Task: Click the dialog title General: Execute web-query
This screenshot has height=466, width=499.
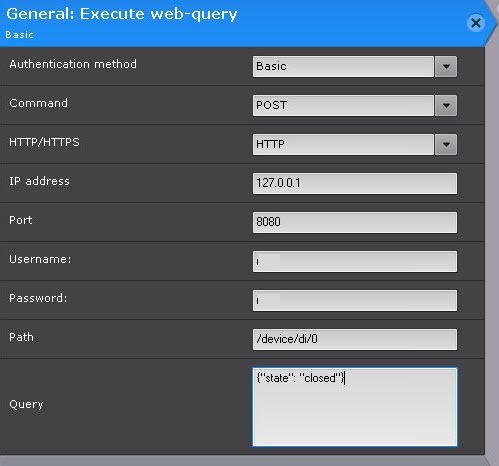Action: [122, 14]
